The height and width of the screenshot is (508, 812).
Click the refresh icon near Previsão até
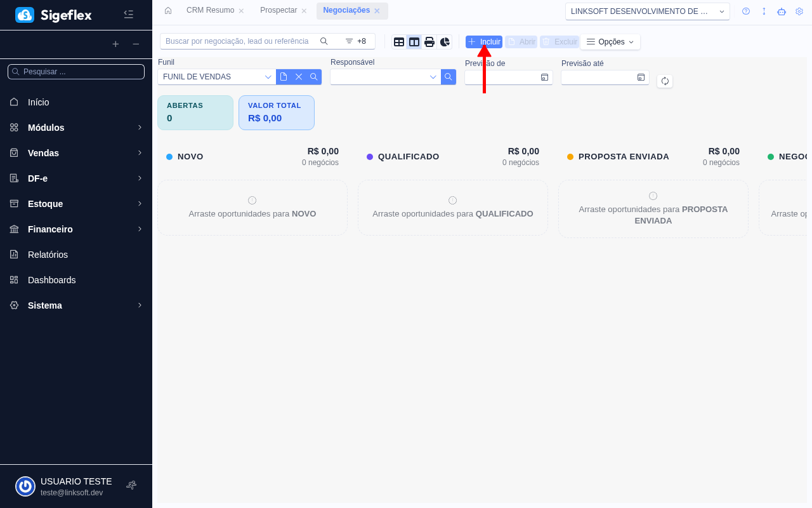[664, 81]
